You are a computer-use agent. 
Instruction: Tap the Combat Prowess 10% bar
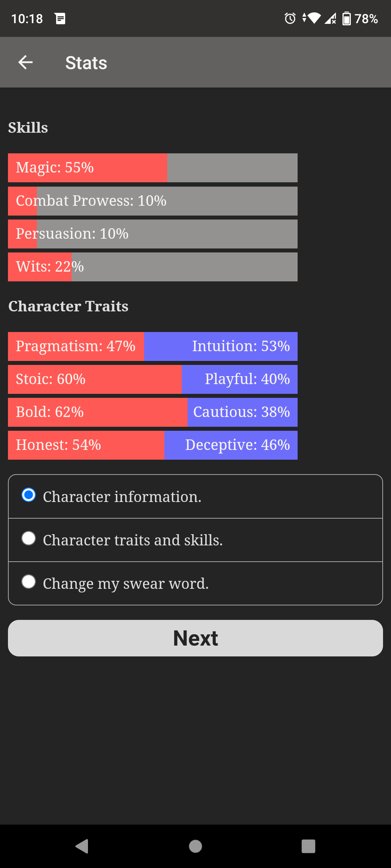[153, 201]
